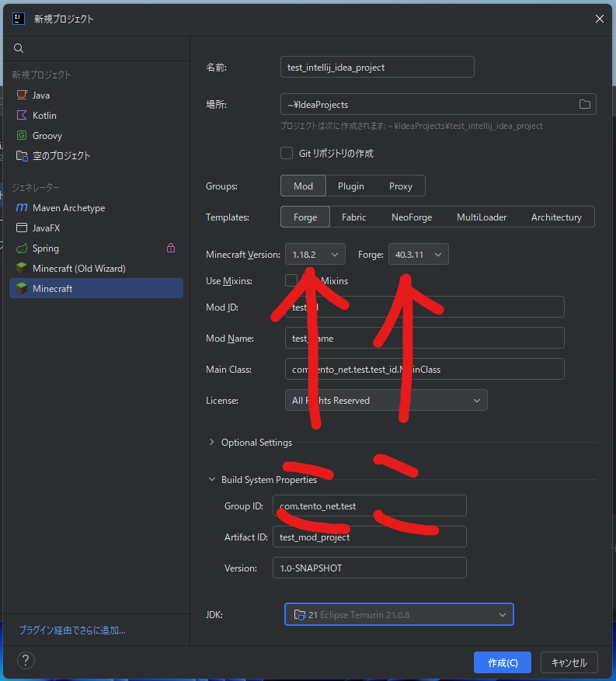Choose the Groovy project type

tap(47, 135)
